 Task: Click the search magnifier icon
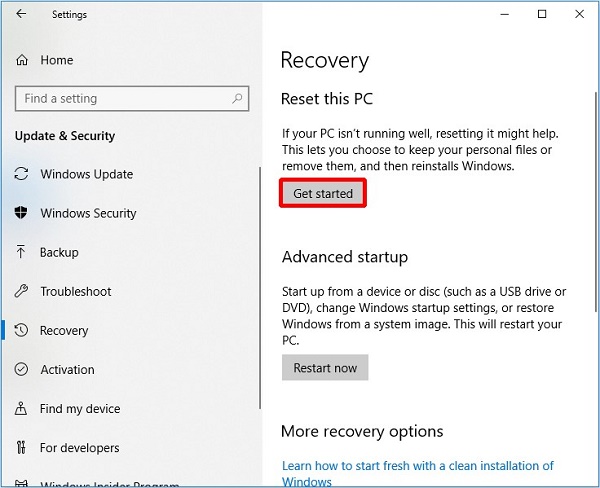pyautogui.click(x=237, y=98)
